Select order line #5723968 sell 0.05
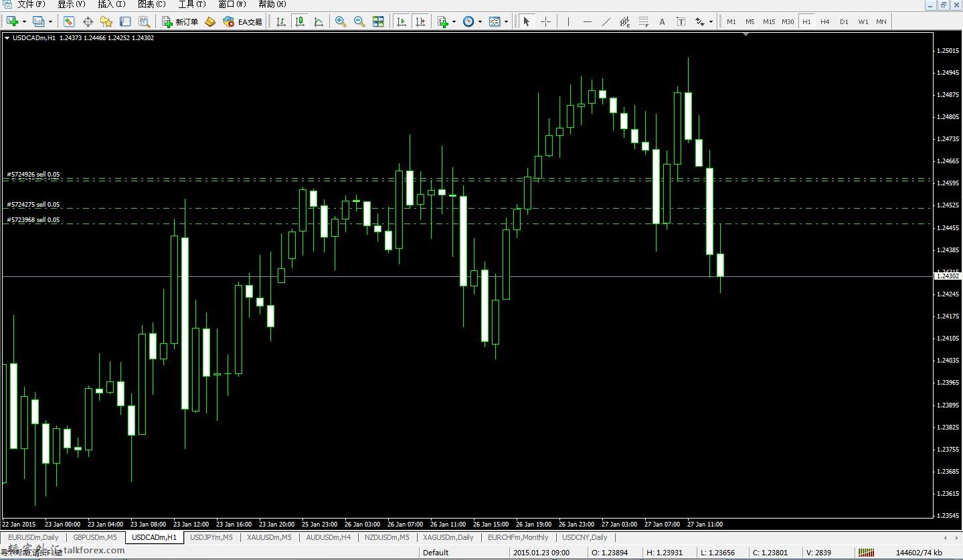This screenshot has height=560, width=963. pyautogui.click(x=33, y=220)
